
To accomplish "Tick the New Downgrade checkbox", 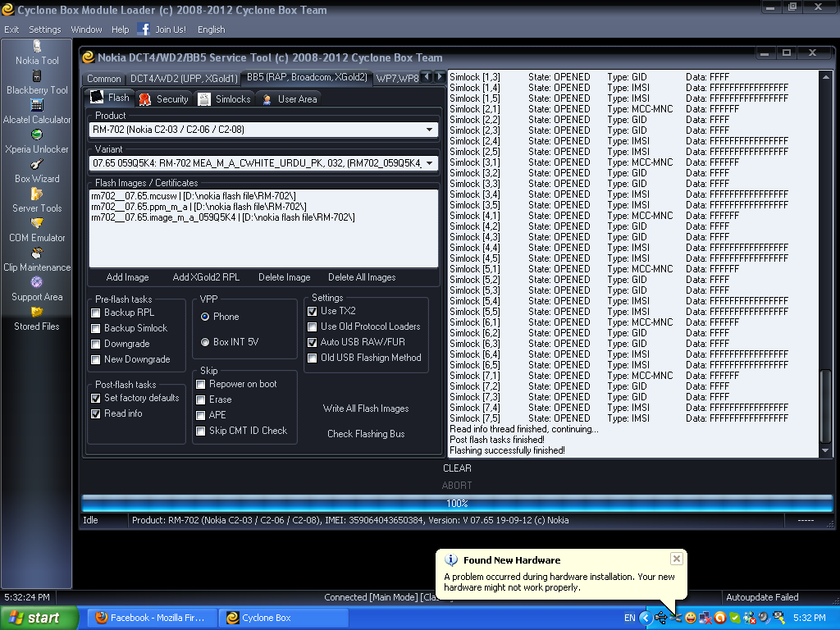I will [x=95, y=359].
